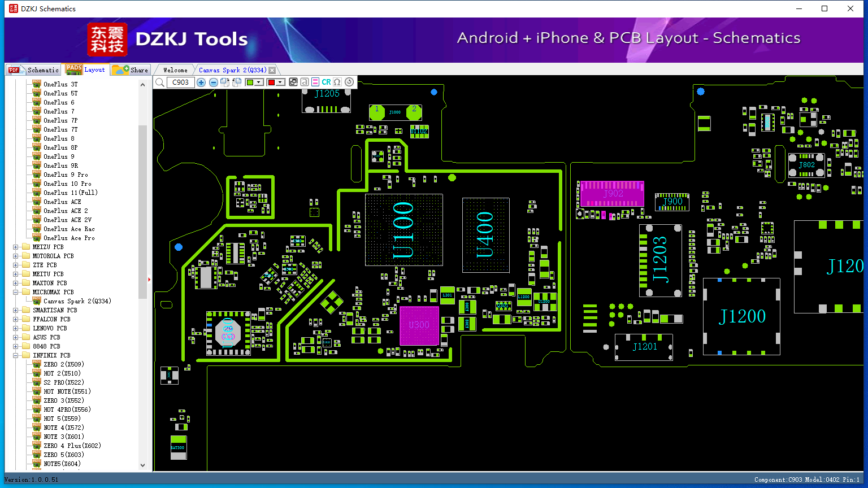Click the omega symbol toolbar icon
Image resolution: width=868 pixels, height=488 pixels.
[x=337, y=82]
